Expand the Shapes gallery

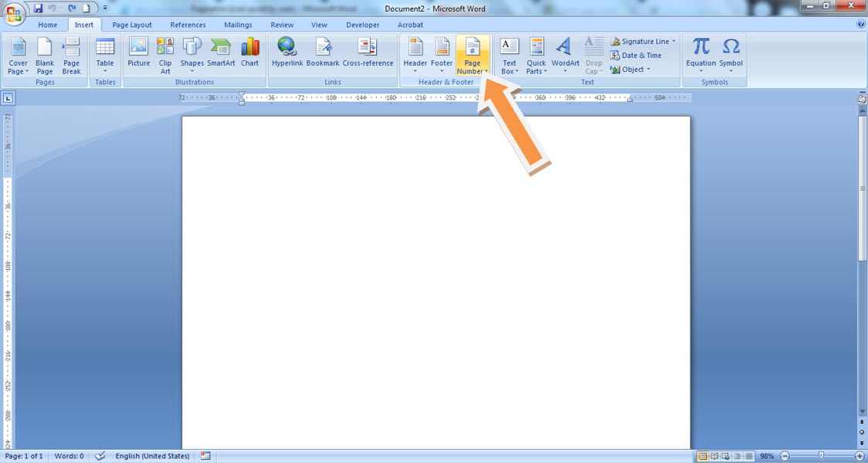[x=192, y=56]
